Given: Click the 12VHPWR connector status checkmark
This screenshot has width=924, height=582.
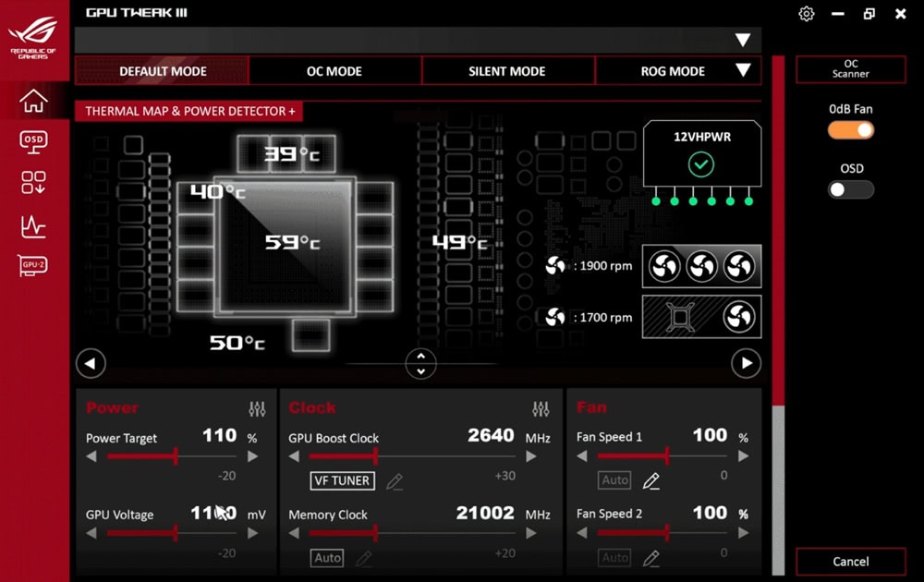Looking at the screenshot, I should coord(701,164).
